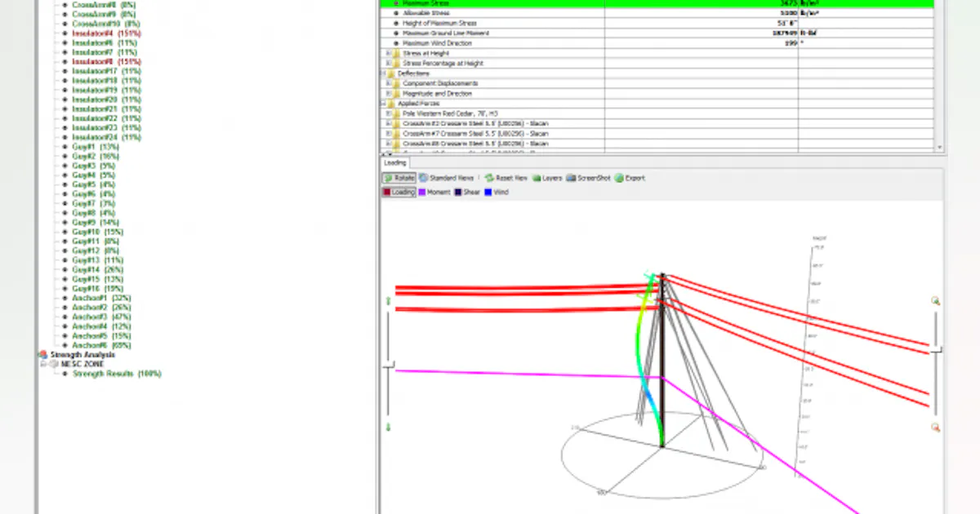
Task: Activate the Rotate view tool
Action: point(399,178)
